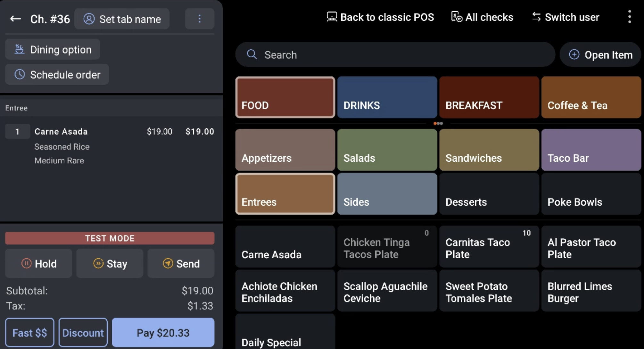
Task: Click the Pay $20.33 button
Action: tap(163, 332)
